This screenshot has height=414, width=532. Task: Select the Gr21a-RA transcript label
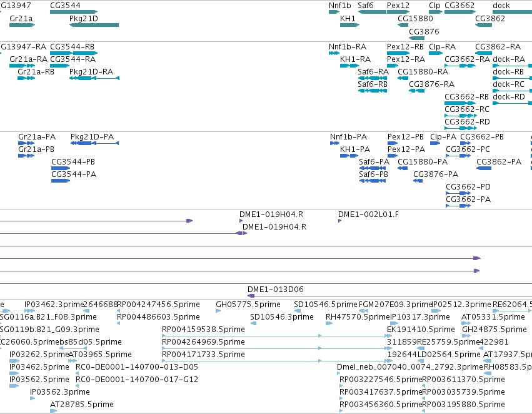point(29,59)
